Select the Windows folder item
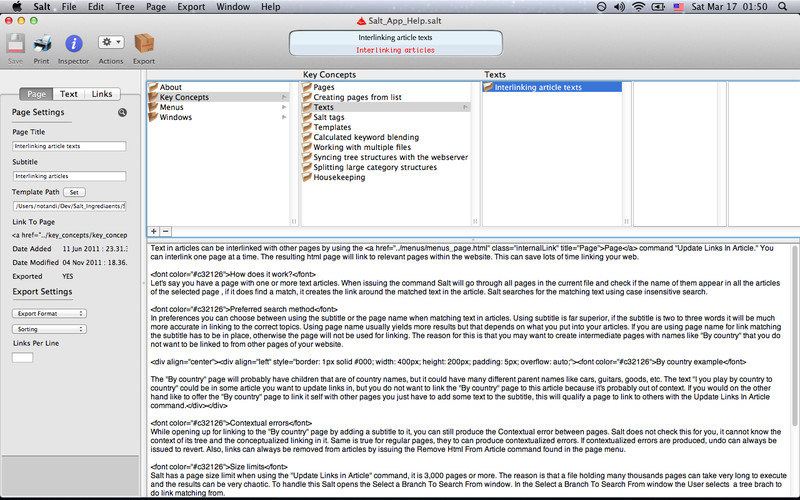Image resolution: width=800 pixels, height=500 pixels. (176, 117)
